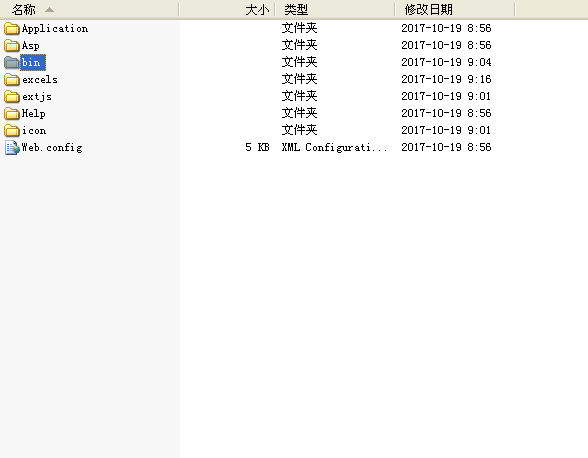
Task: Select the Asp folder icon
Action: 12,45
